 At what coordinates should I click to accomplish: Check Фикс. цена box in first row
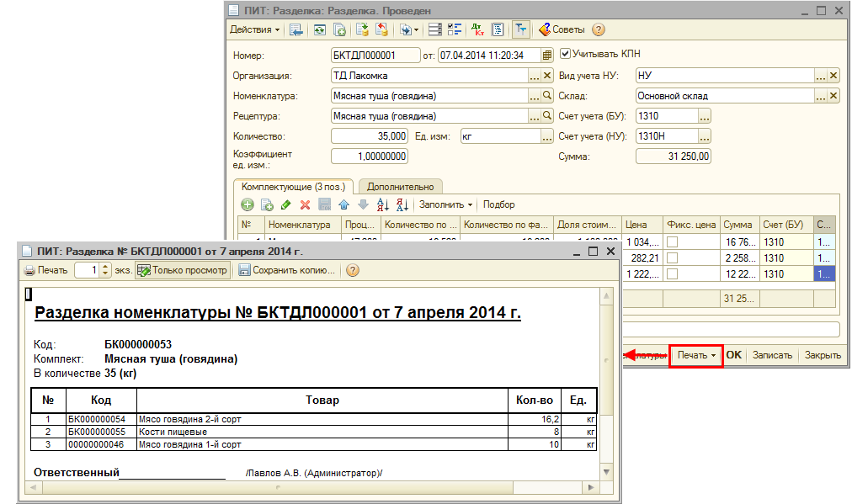pos(672,242)
